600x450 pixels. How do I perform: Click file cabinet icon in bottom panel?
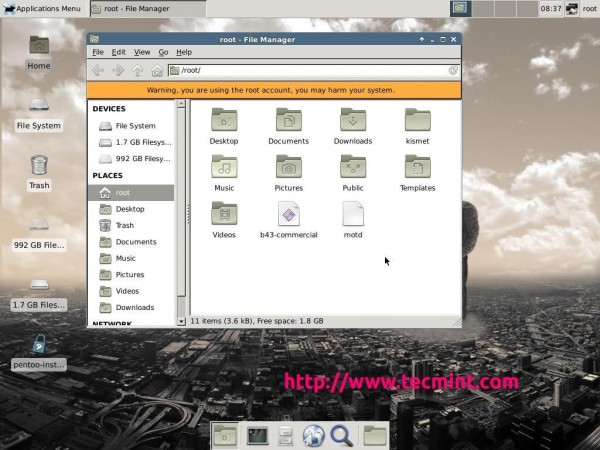[x=285, y=435]
